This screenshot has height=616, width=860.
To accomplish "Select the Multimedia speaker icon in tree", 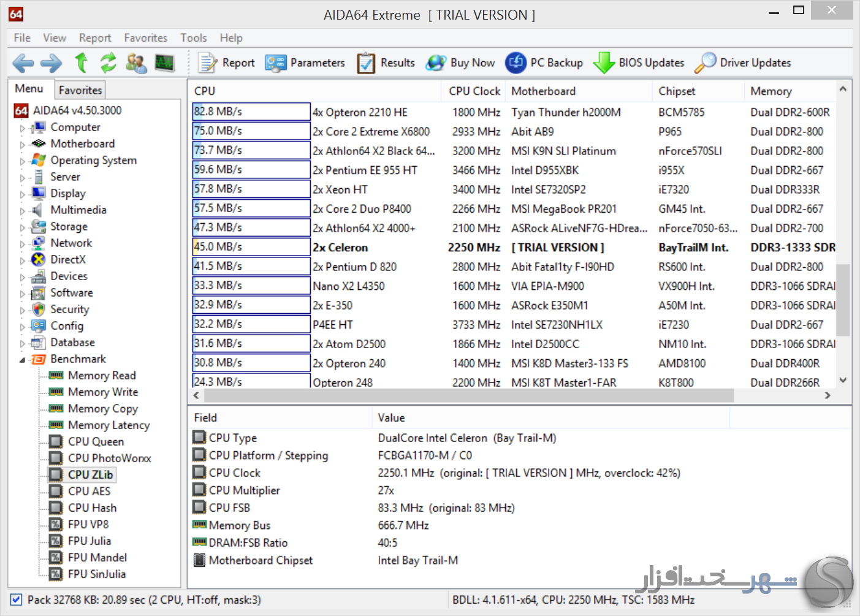I will point(39,210).
